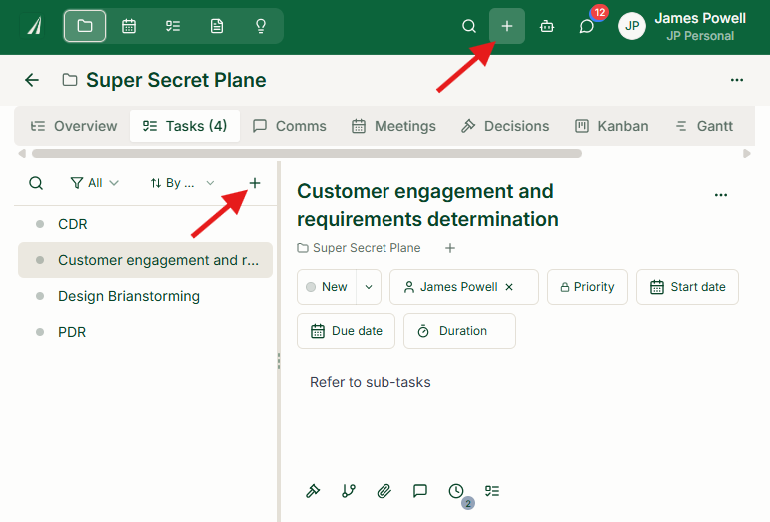This screenshot has height=522, width=770.
Task: Click James Powell account name in header
Action: pyautogui.click(x=700, y=18)
